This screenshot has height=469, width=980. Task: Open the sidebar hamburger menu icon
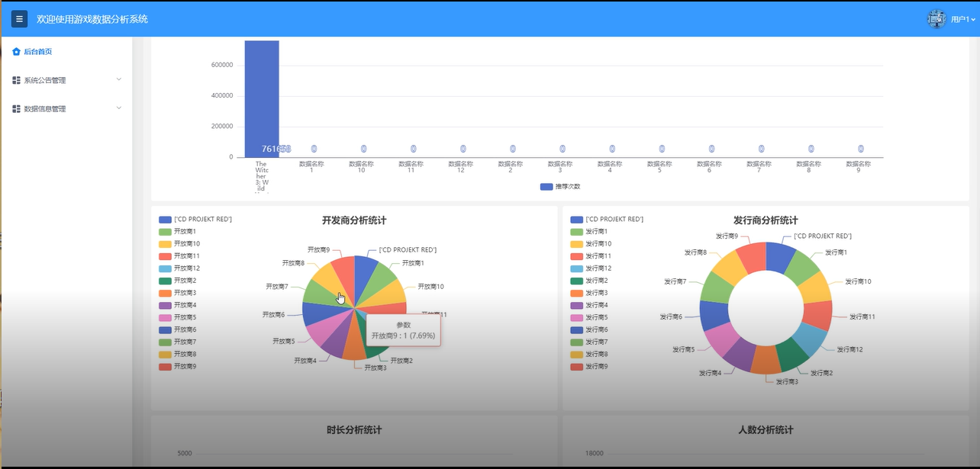[19, 18]
